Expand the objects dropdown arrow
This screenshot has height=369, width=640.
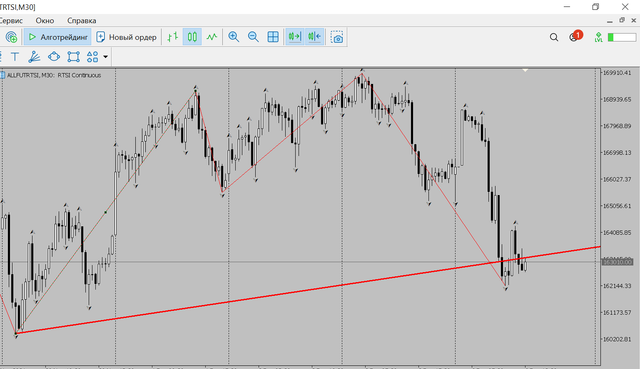coord(105,57)
